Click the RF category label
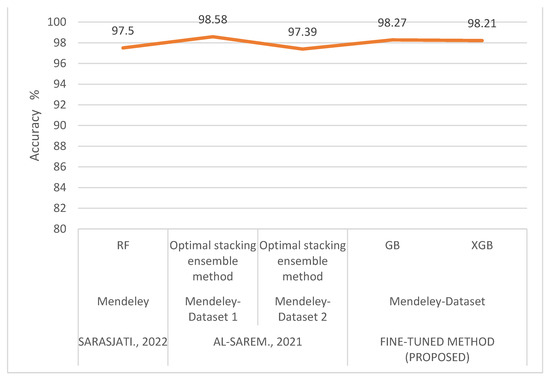Viewport: 550px width, 379px height. click(x=123, y=245)
